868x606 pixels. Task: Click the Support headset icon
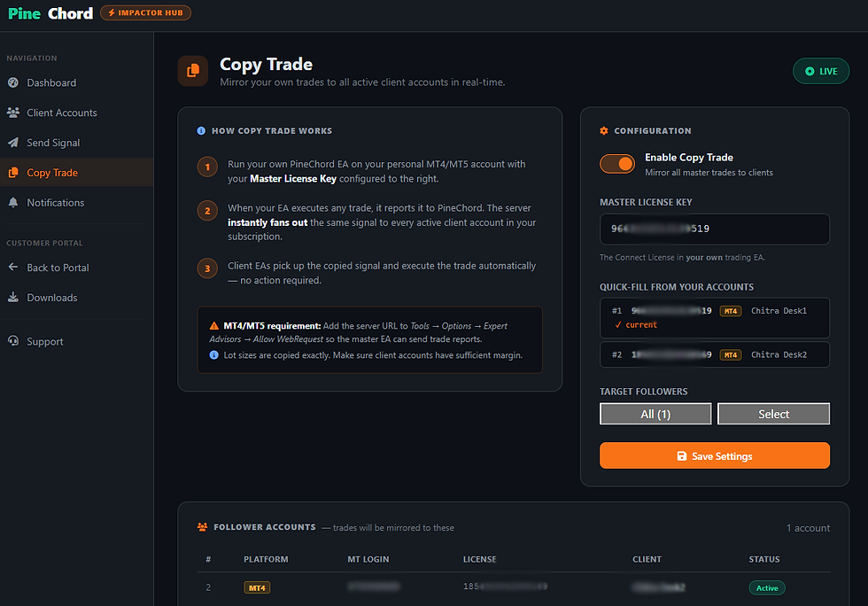click(13, 341)
